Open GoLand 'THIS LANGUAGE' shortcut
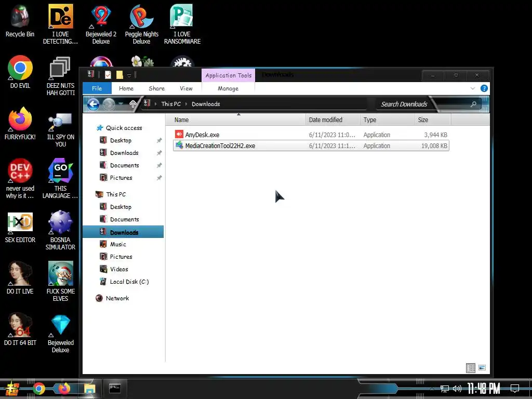 pyautogui.click(x=60, y=179)
